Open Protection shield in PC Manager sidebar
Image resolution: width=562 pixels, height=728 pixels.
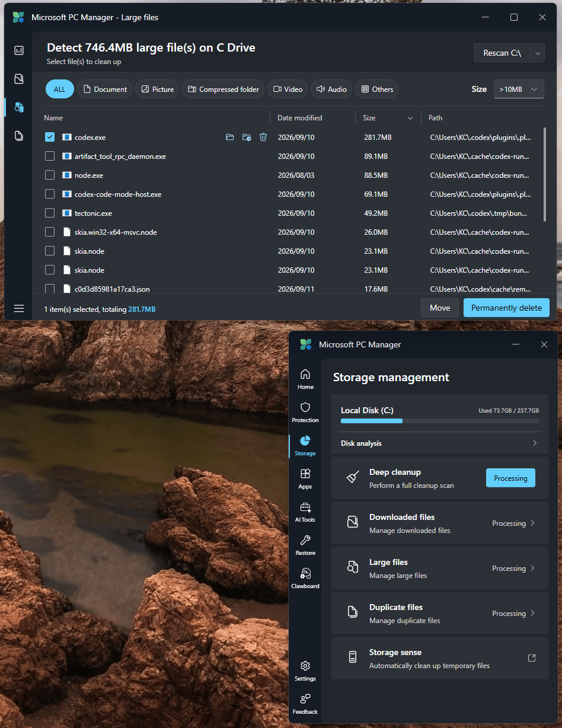305,411
